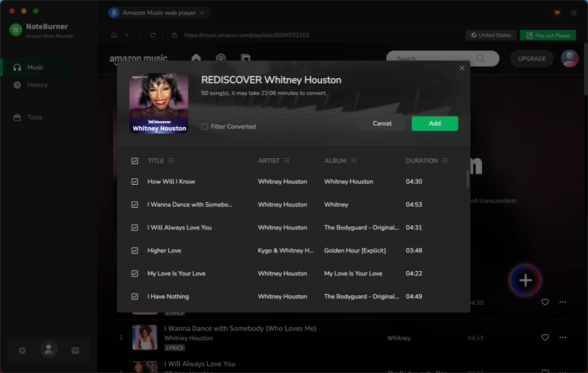Change region from United States
This screenshot has width=588, height=373.
[x=491, y=35]
